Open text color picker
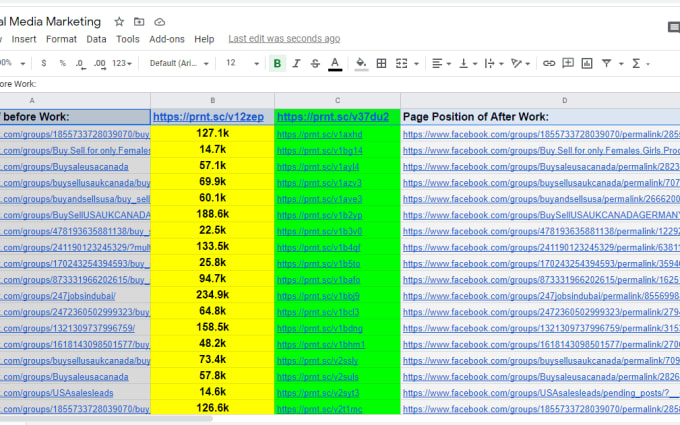 coord(335,64)
